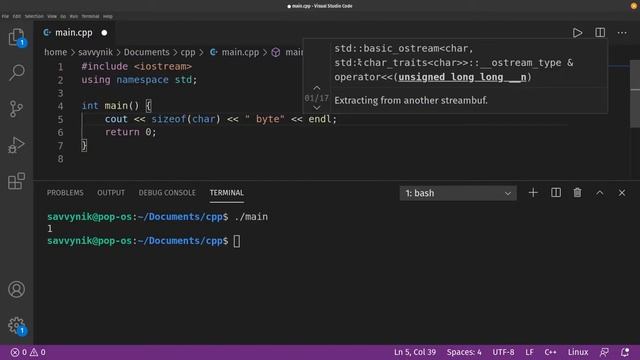
Task: Click 'Extracting from another streambuf.' hint text
Action: click(411, 100)
